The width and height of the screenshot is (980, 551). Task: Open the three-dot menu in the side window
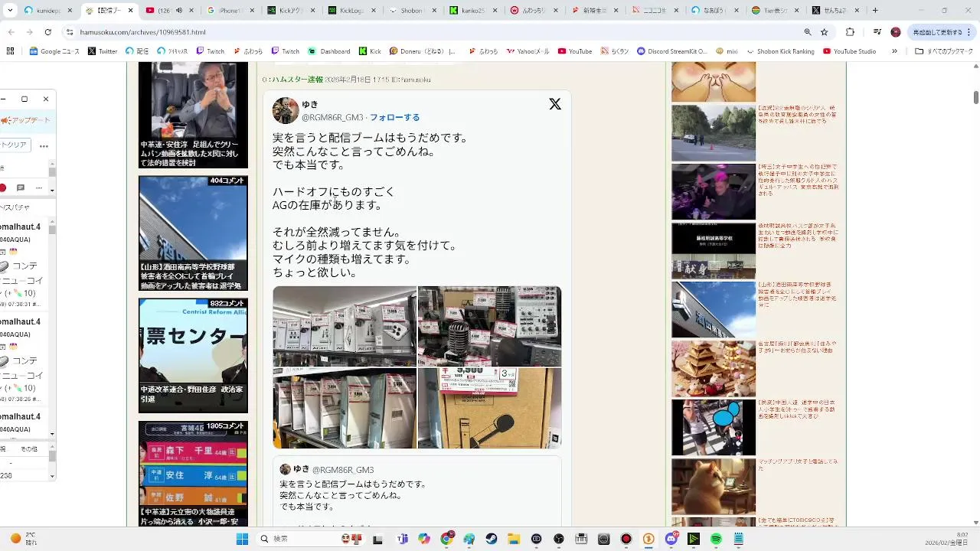(44, 145)
